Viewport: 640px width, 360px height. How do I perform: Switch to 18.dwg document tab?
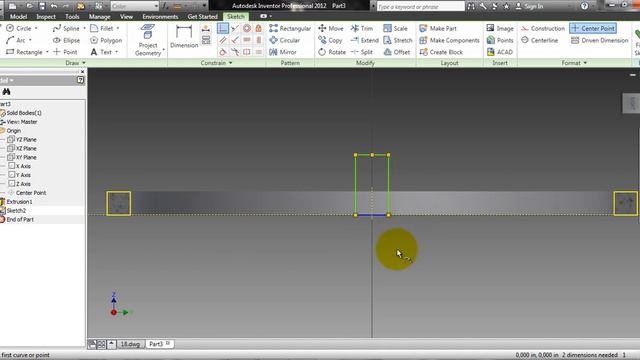tap(130, 344)
